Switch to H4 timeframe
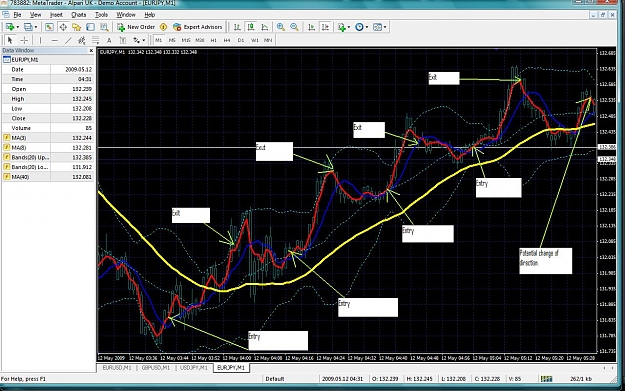The image size is (625, 391). 227,40
